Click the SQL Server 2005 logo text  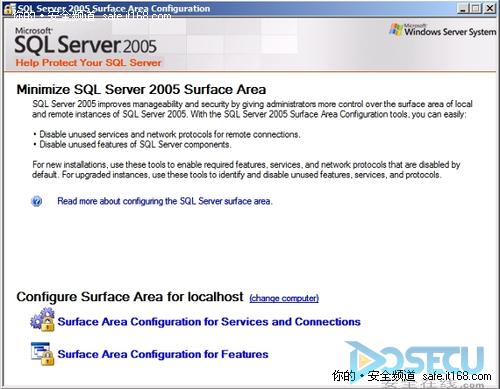click(86, 42)
